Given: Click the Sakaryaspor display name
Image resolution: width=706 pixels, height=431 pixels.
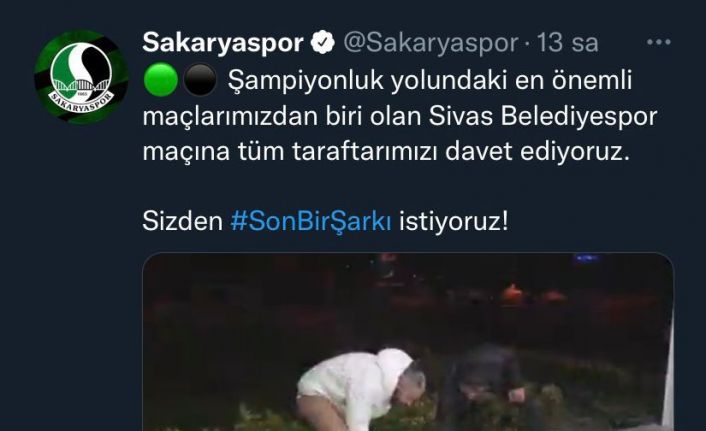Looking at the screenshot, I should point(223,43).
